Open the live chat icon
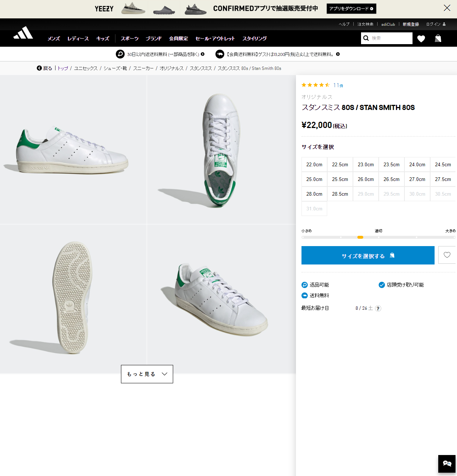The width and height of the screenshot is (457, 476). pos(447,463)
